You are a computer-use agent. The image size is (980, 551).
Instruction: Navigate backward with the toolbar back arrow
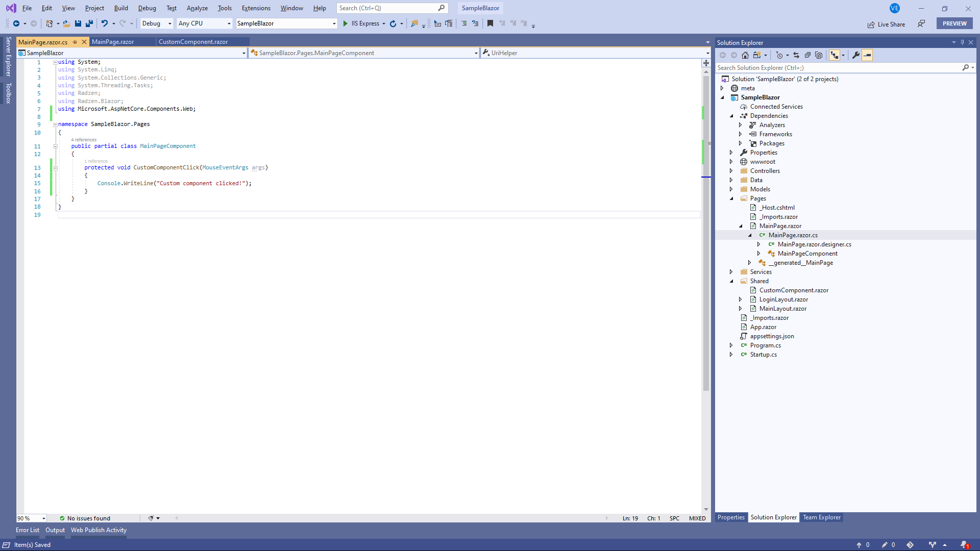pyautogui.click(x=16, y=23)
